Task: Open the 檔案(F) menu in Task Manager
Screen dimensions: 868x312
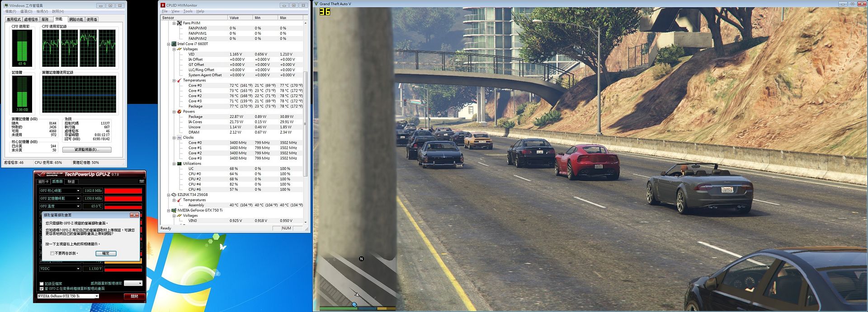Action: pyautogui.click(x=10, y=11)
